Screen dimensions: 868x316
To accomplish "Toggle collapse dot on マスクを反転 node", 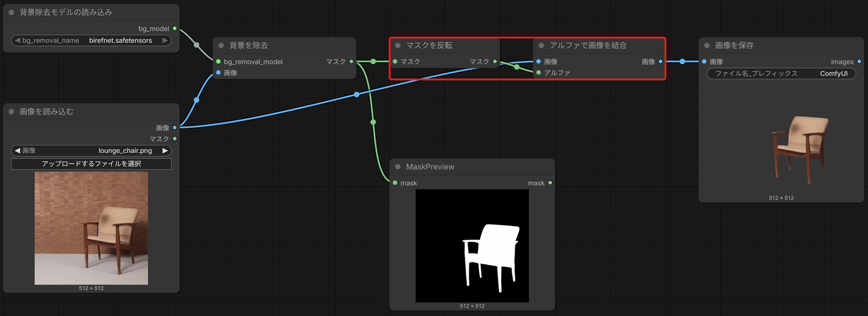I will 398,46.
